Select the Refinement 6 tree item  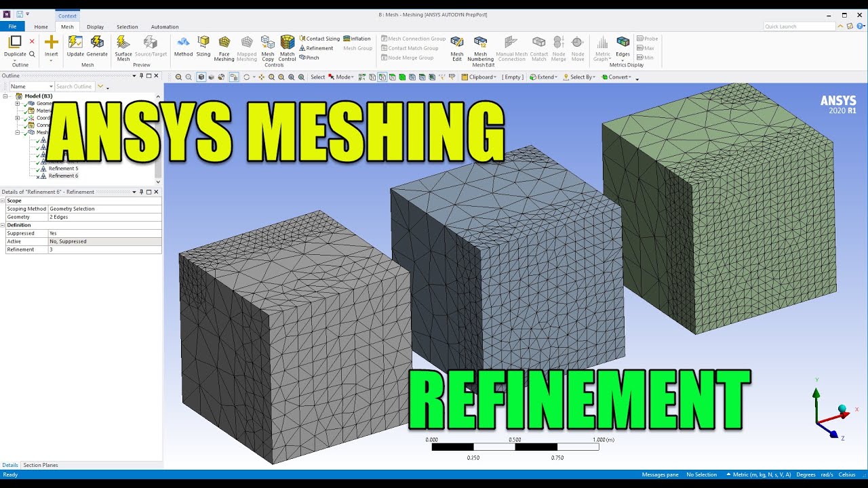click(63, 176)
